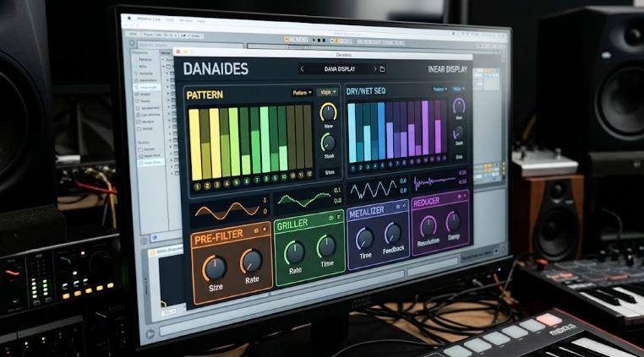Open the yellow Pattern dropdown in PATTERN section
Image resolution: width=644 pixels, height=357 pixels.
(303, 93)
